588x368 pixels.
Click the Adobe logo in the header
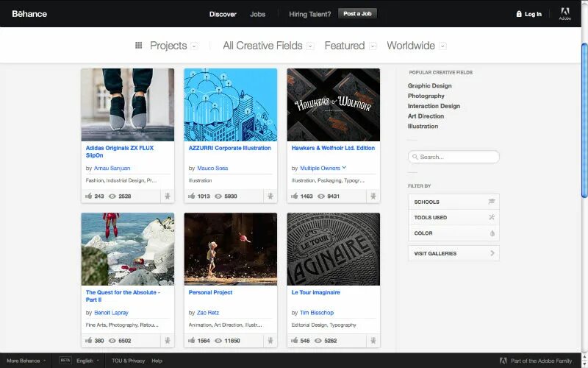pos(564,13)
